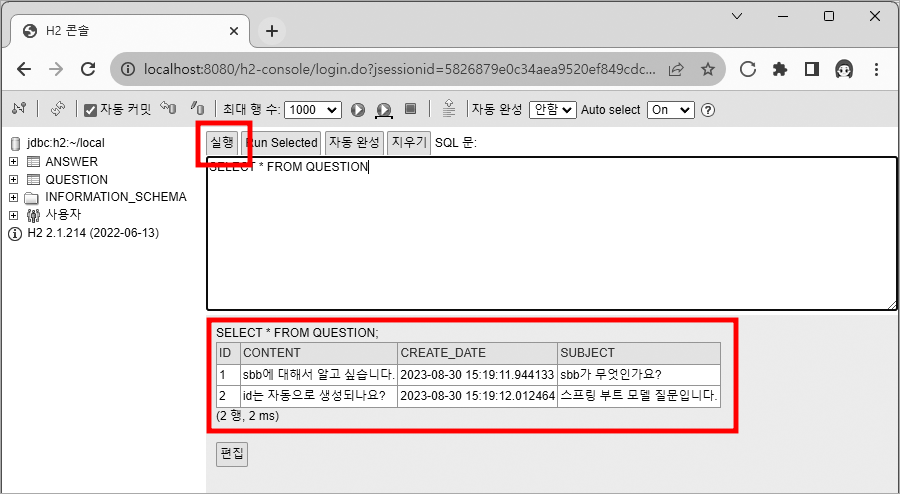Expand the ANSWER table node
This screenshot has height=494, width=900.
[14, 162]
